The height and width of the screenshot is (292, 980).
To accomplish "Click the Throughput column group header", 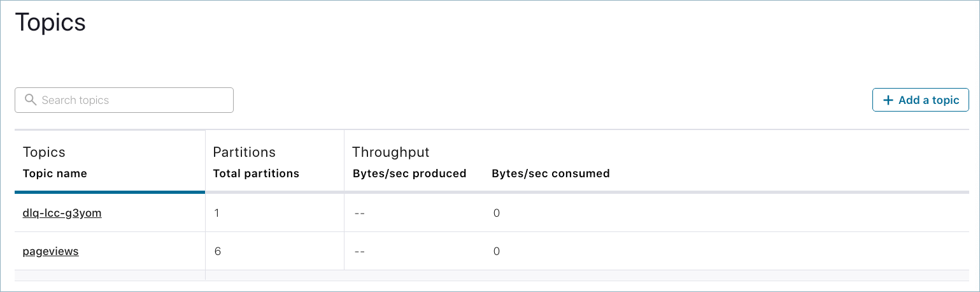I will (x=390, y=152).
